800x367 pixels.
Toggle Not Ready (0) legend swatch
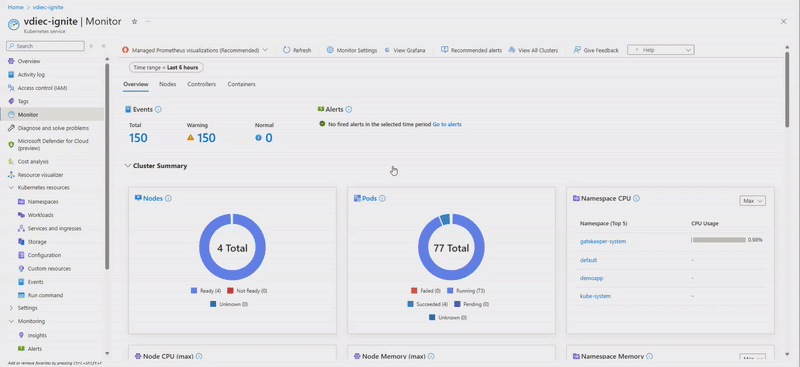pyautogui.click(x=230, y=290)
